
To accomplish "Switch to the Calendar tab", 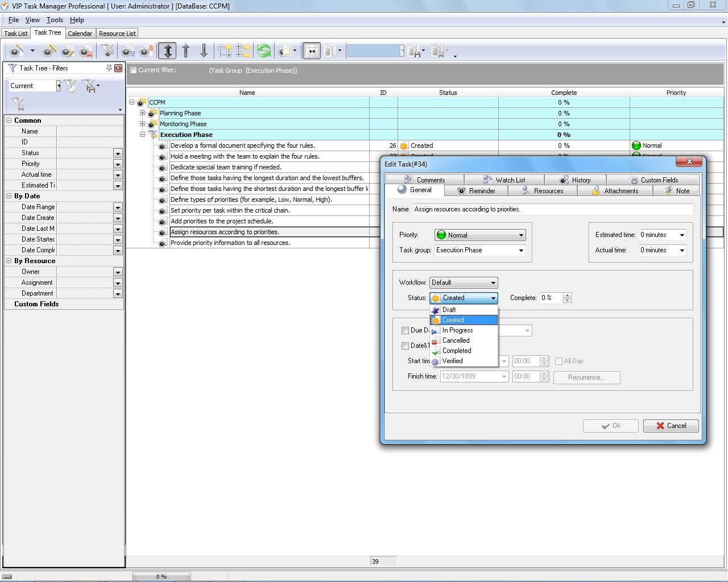I will 80,34.
